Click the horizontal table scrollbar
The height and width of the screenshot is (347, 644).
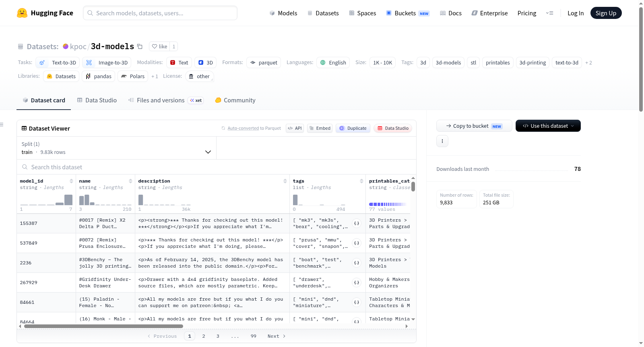point(103,326)
